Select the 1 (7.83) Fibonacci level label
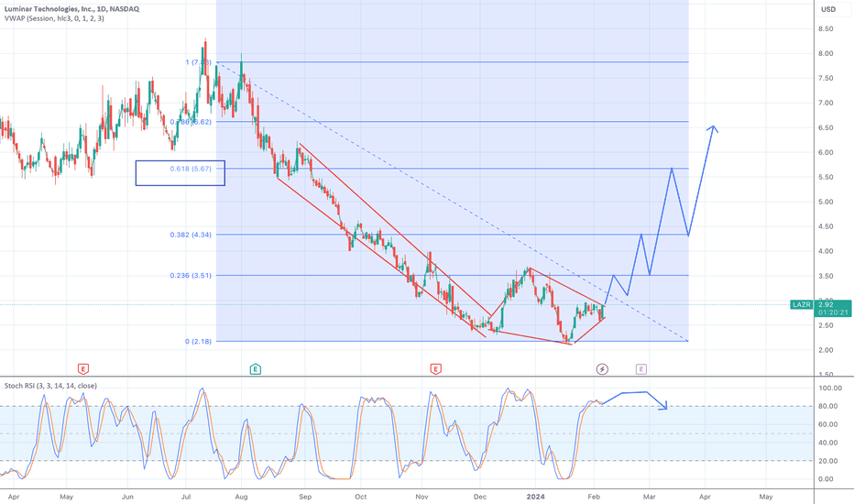This screenshot has width=854, height=504. [198, 62]
